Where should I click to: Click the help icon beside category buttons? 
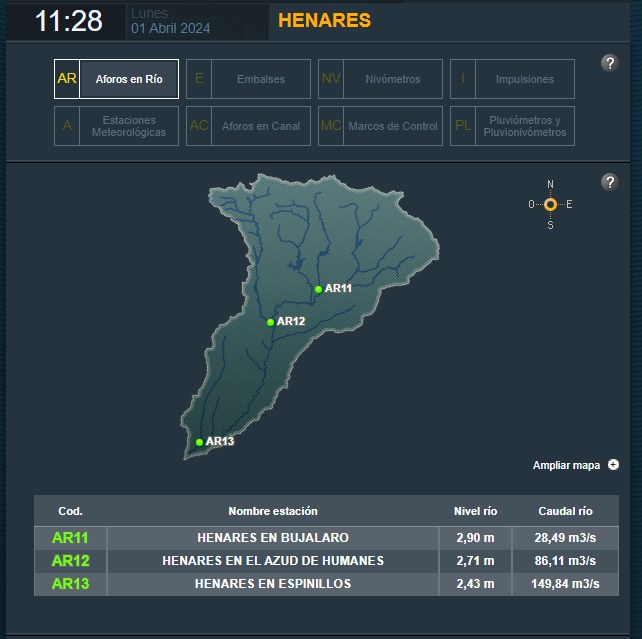(610, 63)
